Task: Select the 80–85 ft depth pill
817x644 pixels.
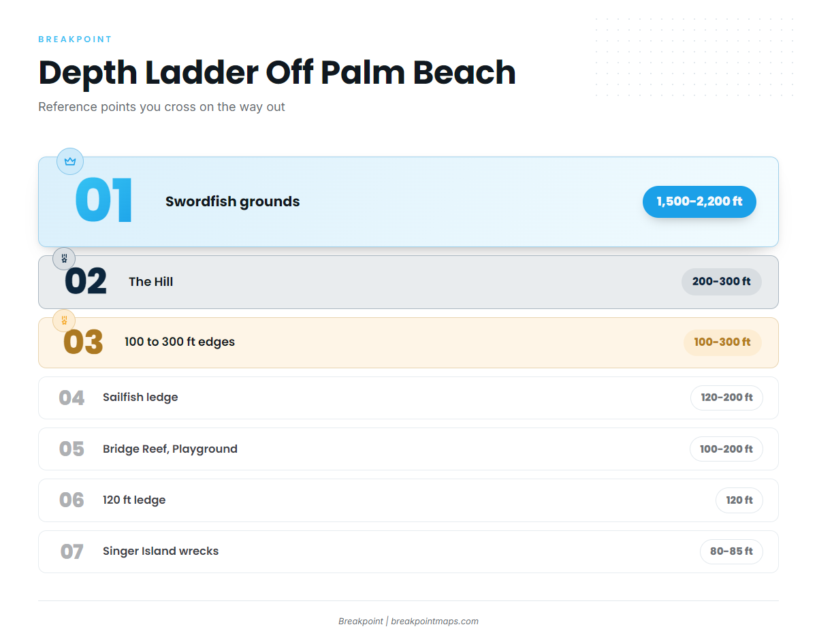Action: [x=731, y=551]
